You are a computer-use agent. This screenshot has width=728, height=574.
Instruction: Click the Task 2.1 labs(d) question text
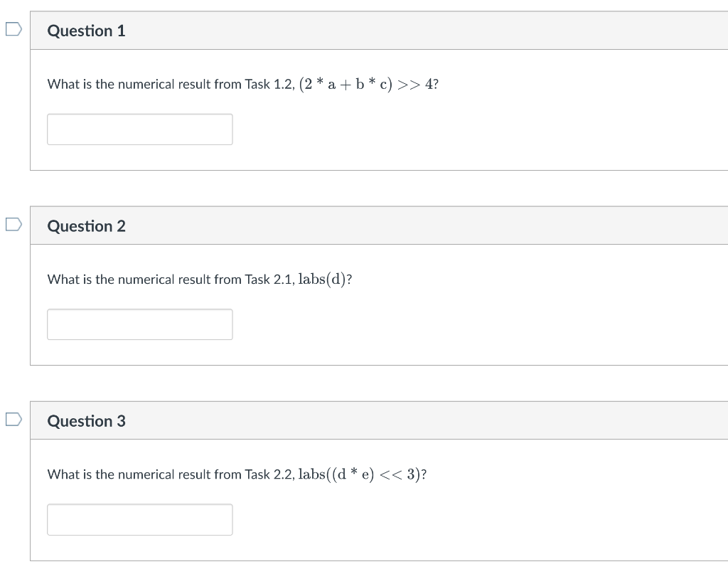click(x=200, y=279)
